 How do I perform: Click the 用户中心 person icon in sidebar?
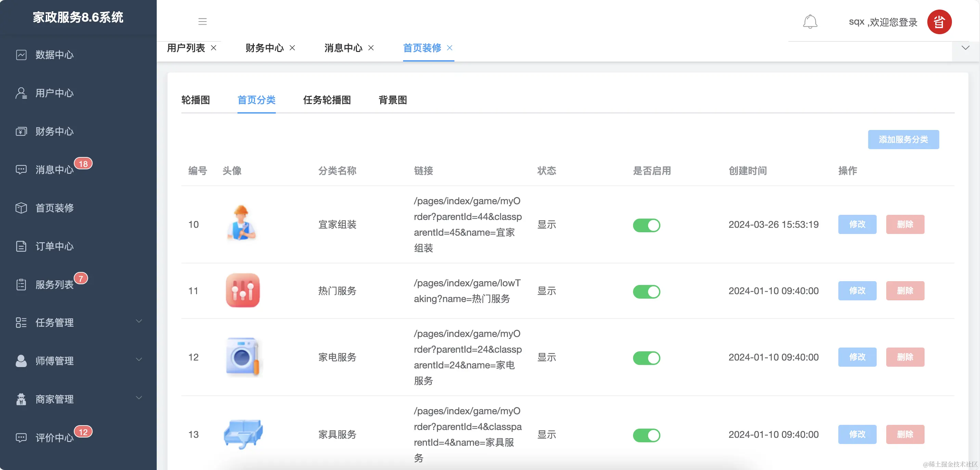click(x=21, y=93)
